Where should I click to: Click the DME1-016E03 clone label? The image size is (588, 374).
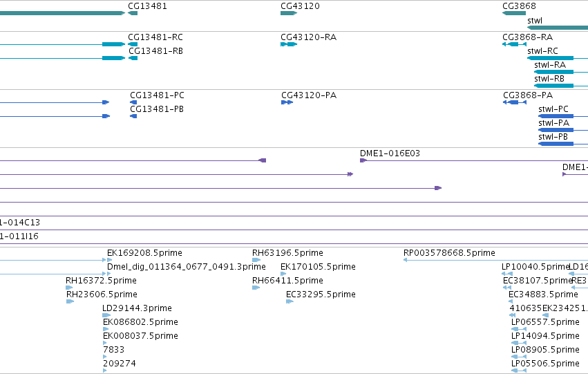tap(390, 153)
